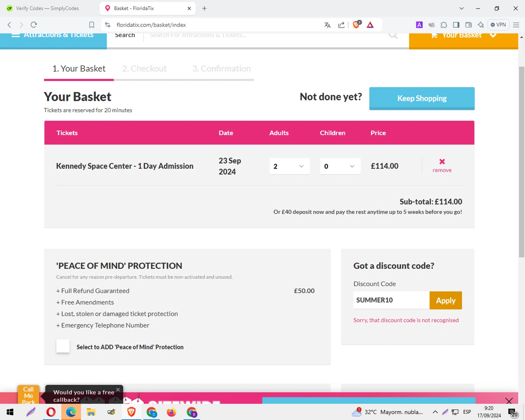
Task: Click the Call Me Back button
Action: click(28, 395)
